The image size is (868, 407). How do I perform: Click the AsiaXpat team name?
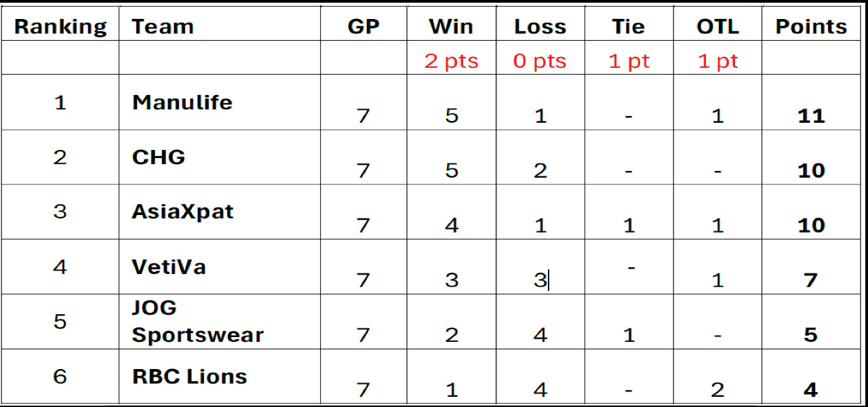182,212
